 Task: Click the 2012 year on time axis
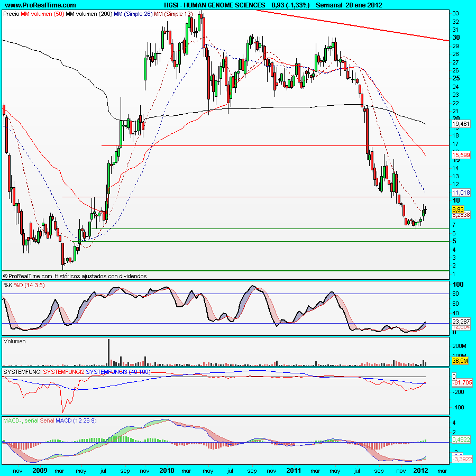point(420,471)
